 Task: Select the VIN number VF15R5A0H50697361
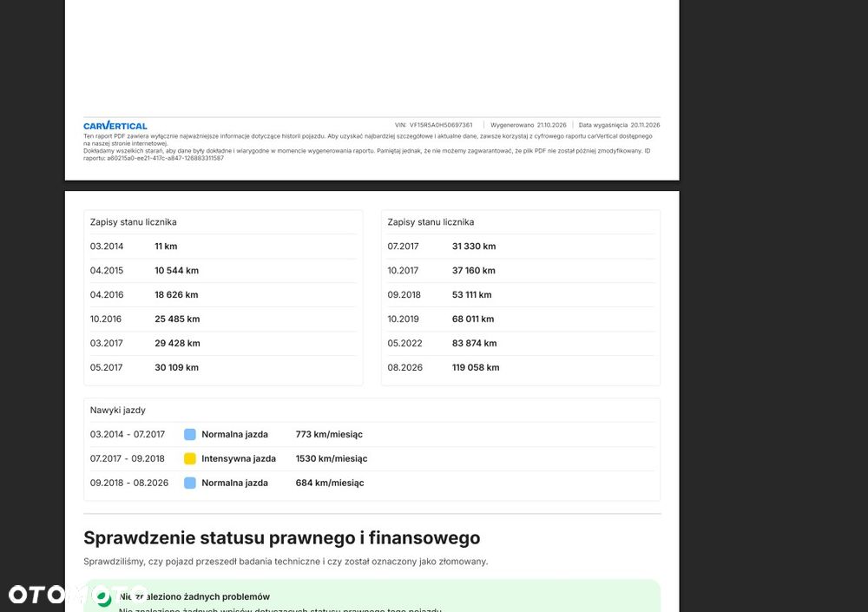(441, 125)
